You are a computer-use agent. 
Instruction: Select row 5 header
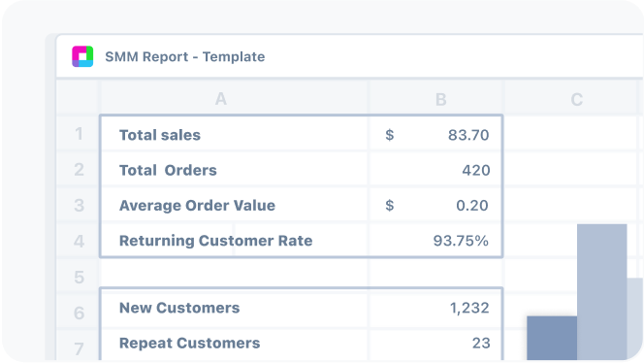pos(79,277)
